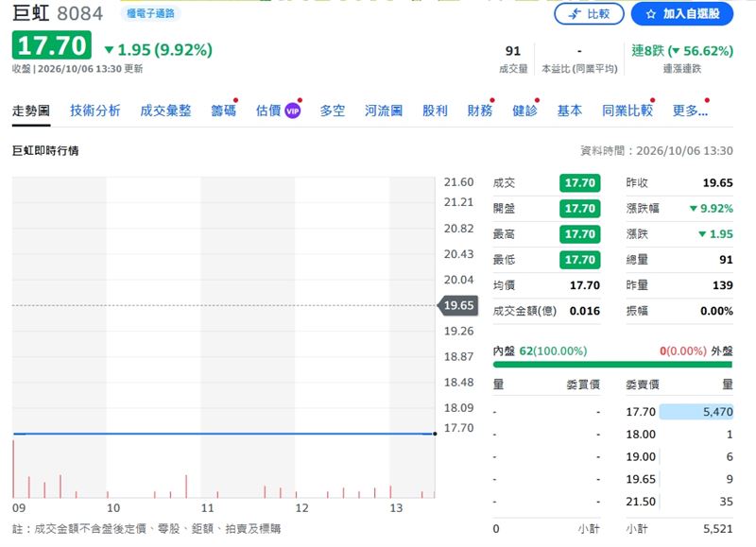Click the chart's end-of-line price dot
This screenshot has height=547, width=756.
tap(435, 434)
